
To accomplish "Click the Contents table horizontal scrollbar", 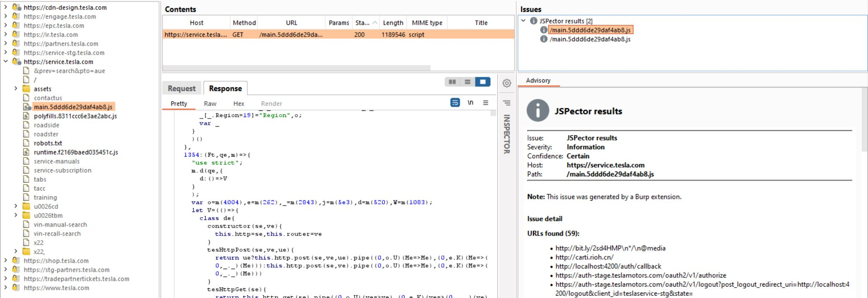I will click(297, 68).
